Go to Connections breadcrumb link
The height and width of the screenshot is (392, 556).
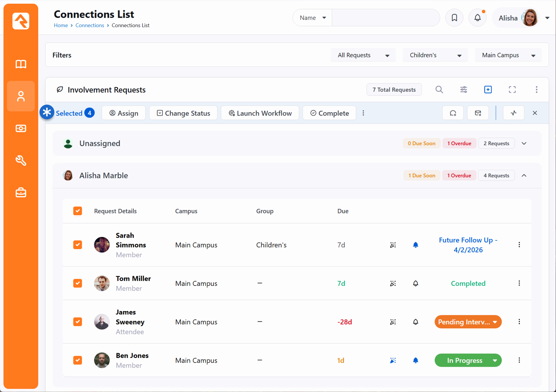(90, 25)
